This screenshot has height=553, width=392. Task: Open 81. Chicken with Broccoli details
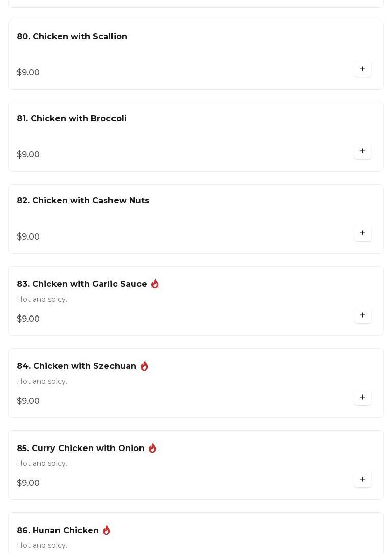click(72, 119)
